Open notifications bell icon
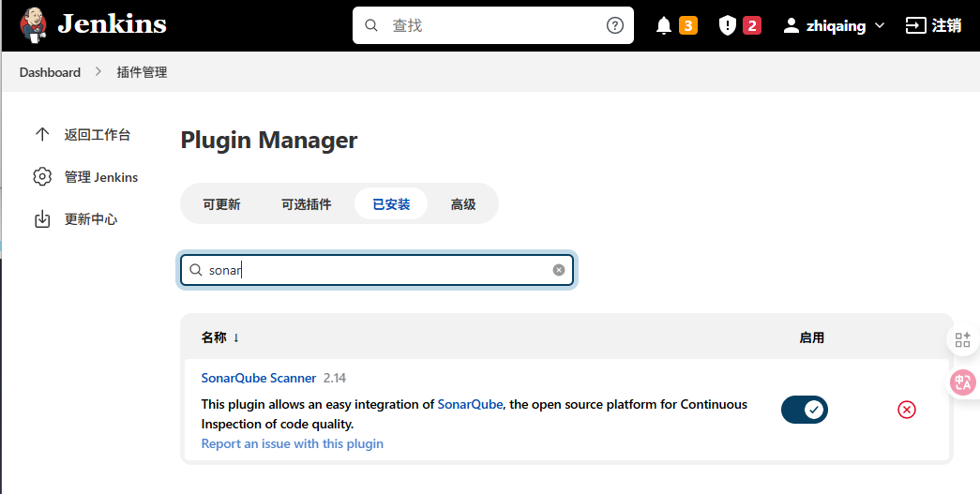Screen dimensions: 980x494 [664, 25]
